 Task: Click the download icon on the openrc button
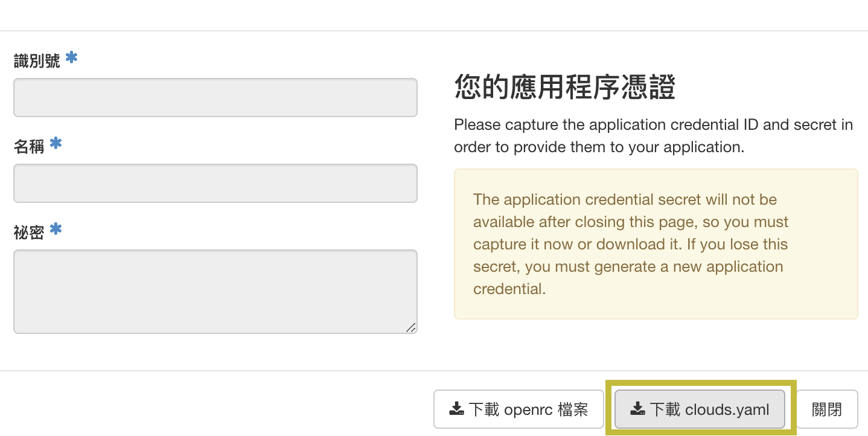(x=456, y=409)
